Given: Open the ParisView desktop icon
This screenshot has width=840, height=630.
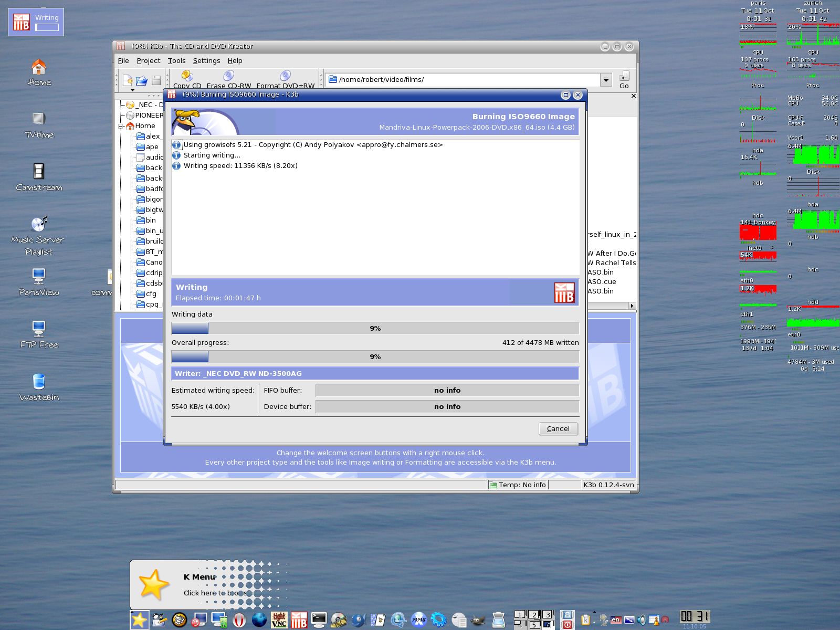Looking at the screenshot, I should pyautogui.click(x=39, y=282).
